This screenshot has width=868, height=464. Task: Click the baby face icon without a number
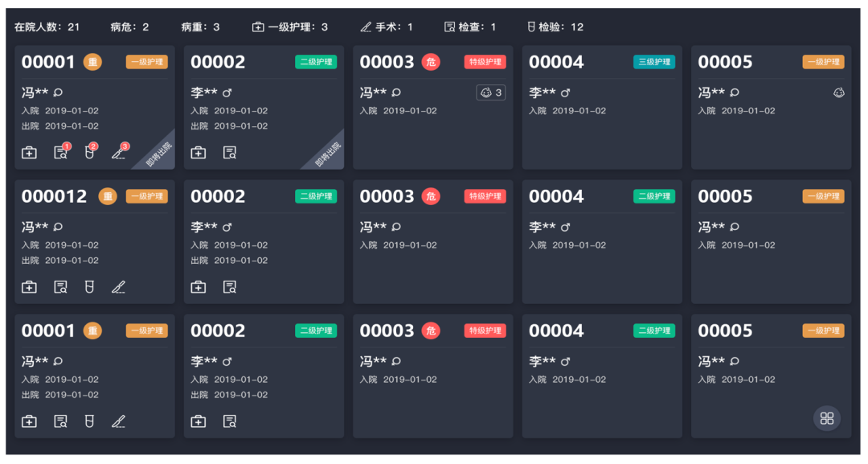point(838,93)
